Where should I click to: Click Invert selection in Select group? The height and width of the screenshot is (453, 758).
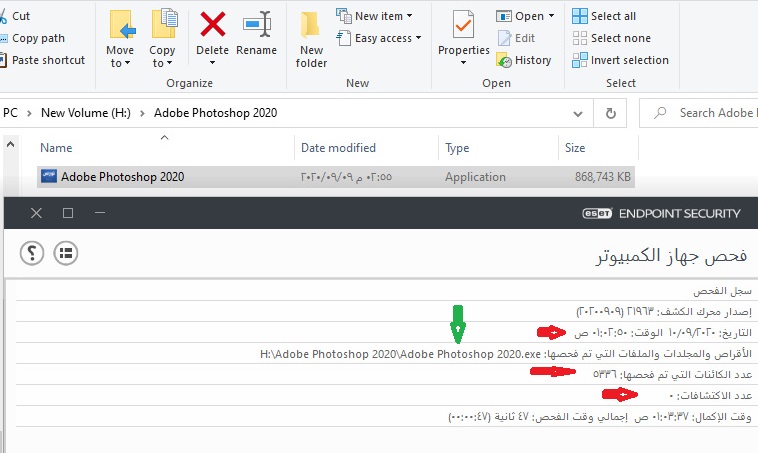pyautogui.click(x=619, y=60)
